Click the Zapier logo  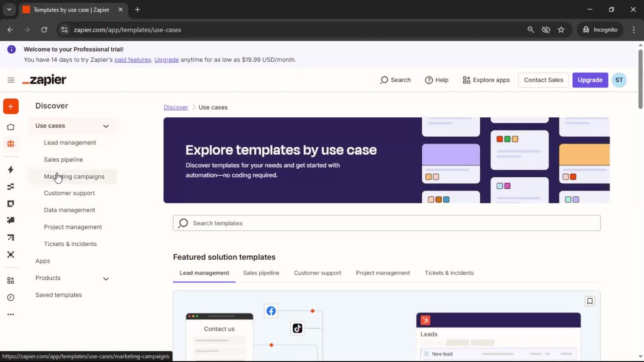pyautogui.click(x=44, y=80)
